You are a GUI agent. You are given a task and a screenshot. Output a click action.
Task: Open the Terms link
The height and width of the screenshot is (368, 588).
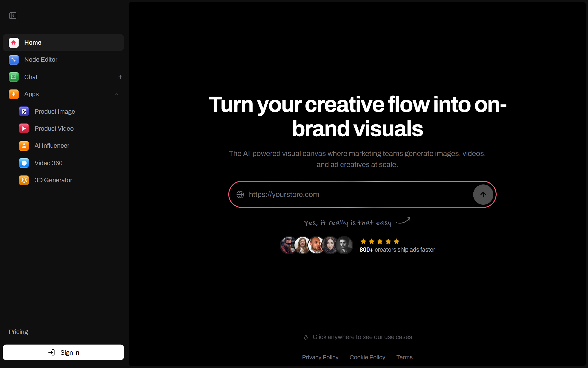(x=404, y=357)
